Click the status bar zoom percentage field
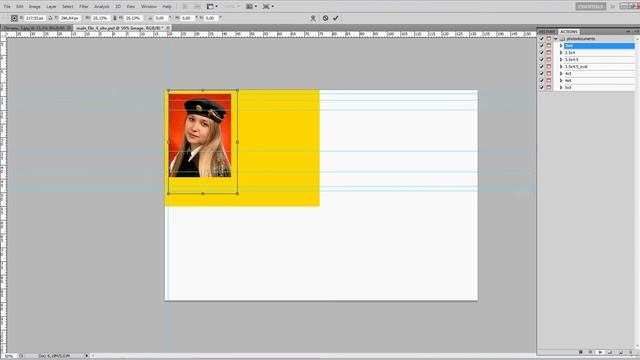 click(9, 356)
